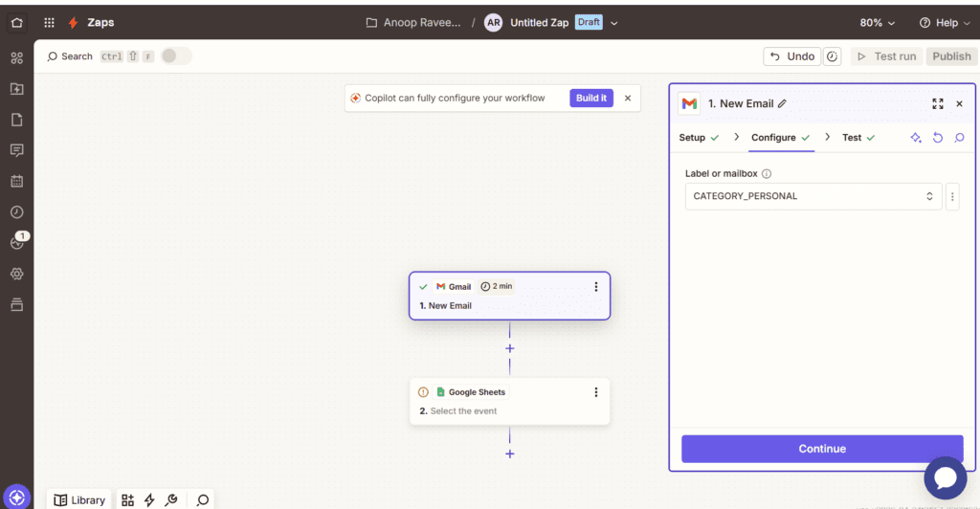Image resolution: width=980 pixels, height=509 pixels.
Task: Switch to the Setup tab
Action: tap(692, 138)
